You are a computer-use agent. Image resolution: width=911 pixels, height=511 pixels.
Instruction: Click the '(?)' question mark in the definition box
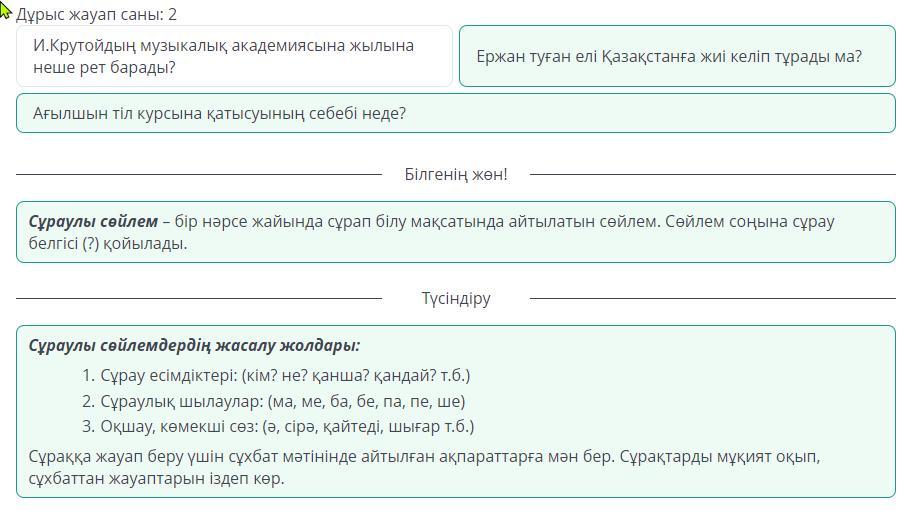90,243
